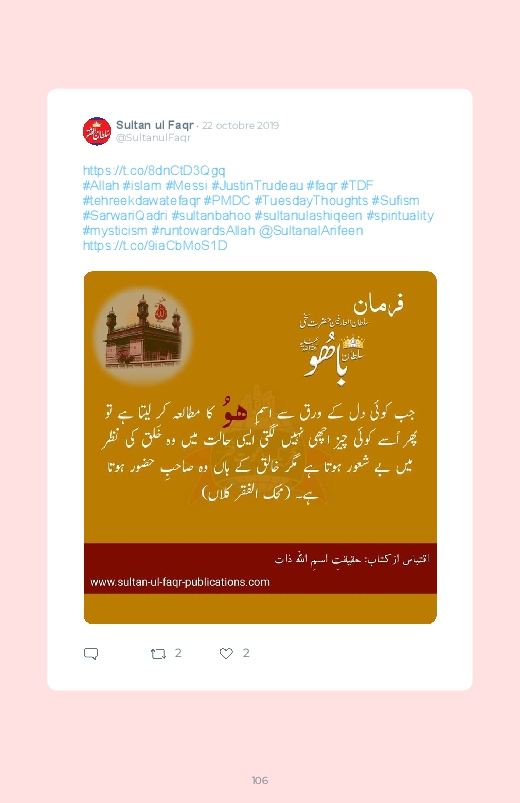
Task: Follow the t.co/9iaCbMoS1D link
Action: point(155,246)
